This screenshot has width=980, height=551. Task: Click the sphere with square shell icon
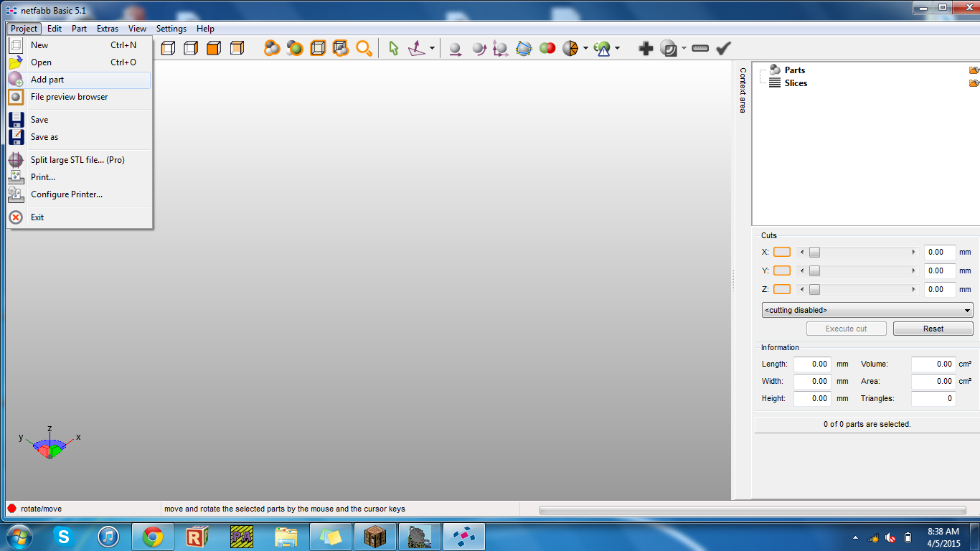[x=668, y=49]
